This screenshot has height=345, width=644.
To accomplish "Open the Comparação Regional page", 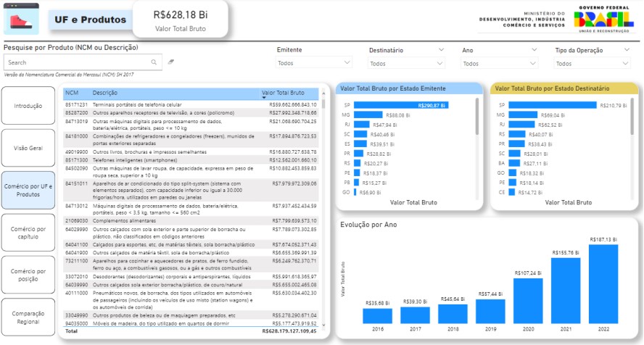I will coord(28,317).
